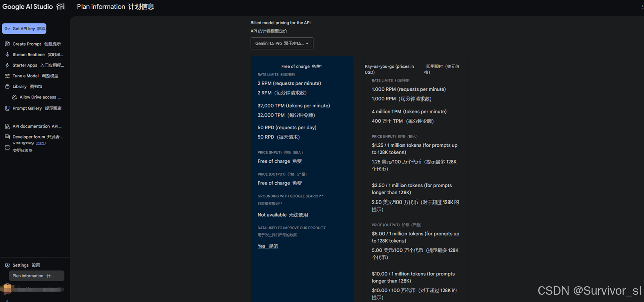Click 'Free of charge' under PRICE (INPUT)

(274, 161)
